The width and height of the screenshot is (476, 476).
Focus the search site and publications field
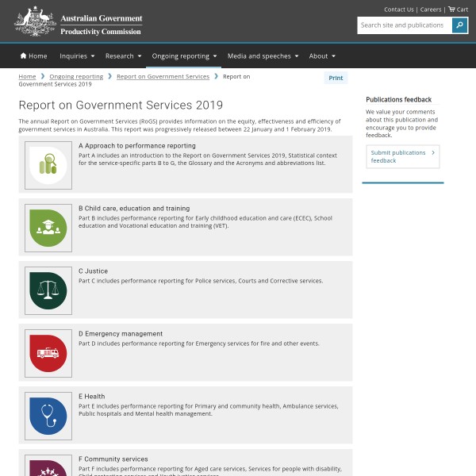pos(405,25)
